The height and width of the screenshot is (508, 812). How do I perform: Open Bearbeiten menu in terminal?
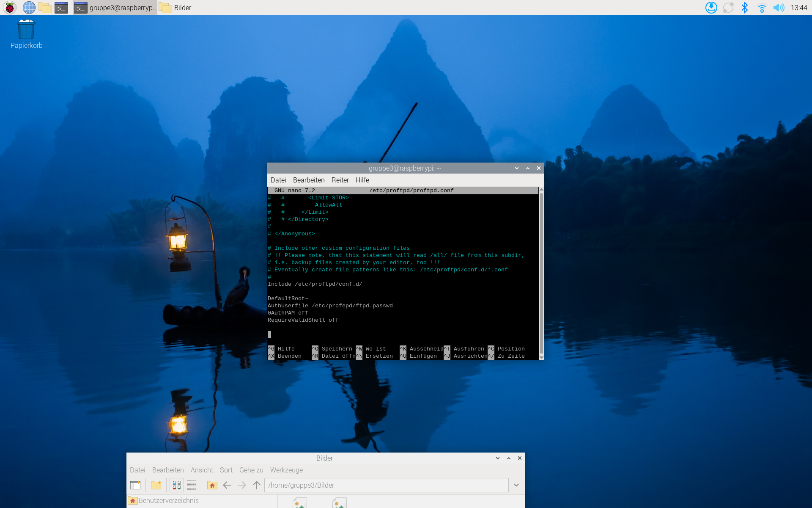pyautogui.click(x=309, y=180)
